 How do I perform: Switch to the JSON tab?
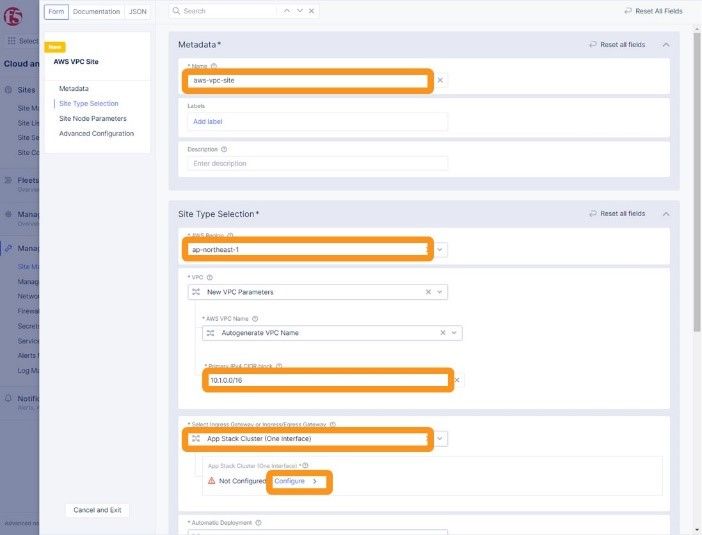pyautogui.click(x=137, y=12)
